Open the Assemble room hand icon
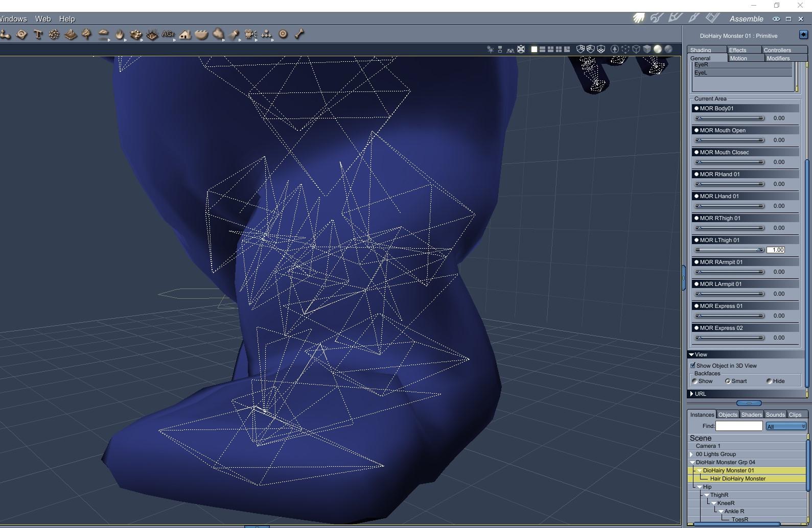 click(x=638, y=18)
